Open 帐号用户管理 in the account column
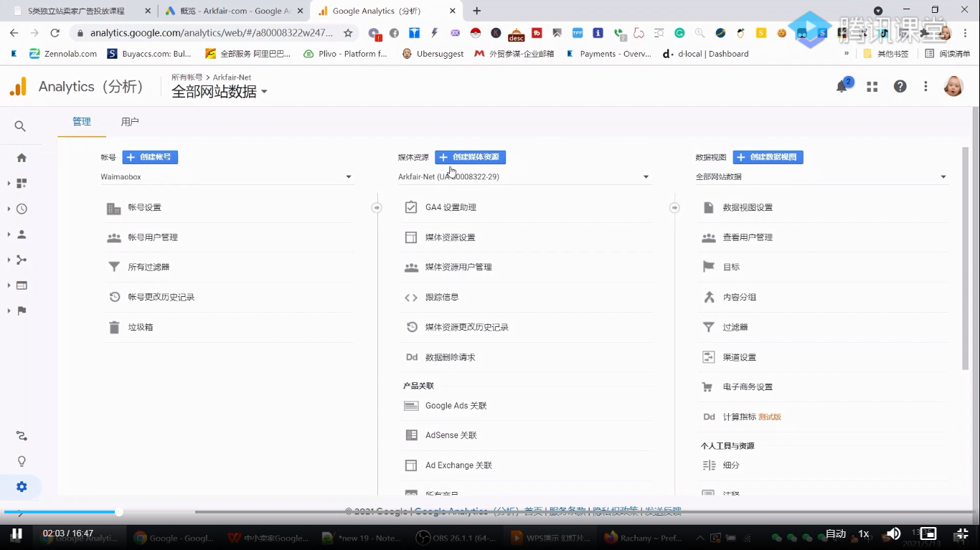The image size is (980, 550). [x=154, y=237]
